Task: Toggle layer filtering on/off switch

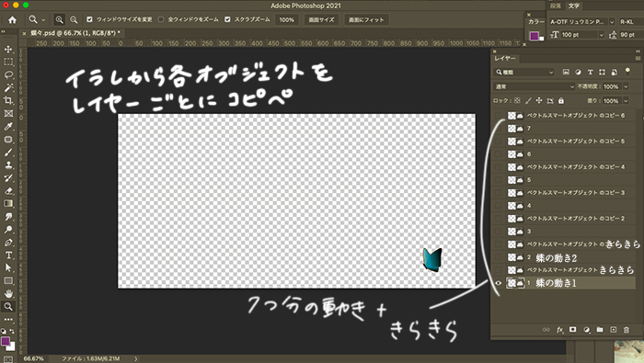Action: (627, 72)
